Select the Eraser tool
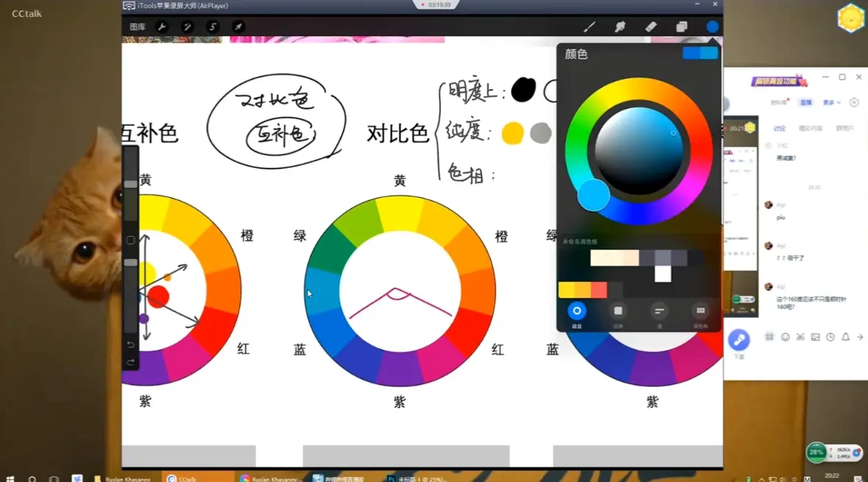The height and width of the screenshot is (482, 868). [650, 26]
